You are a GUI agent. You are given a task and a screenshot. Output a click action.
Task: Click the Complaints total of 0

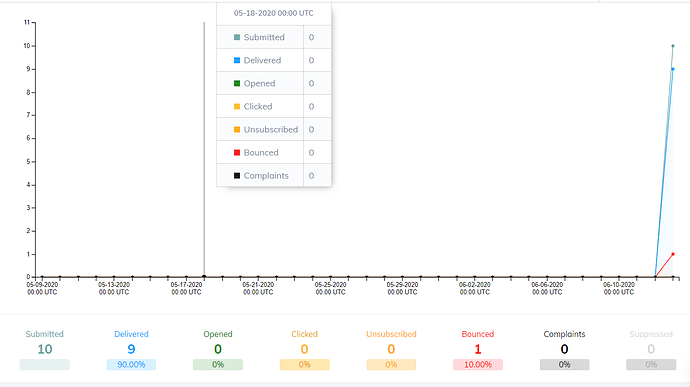pyautogui.click(x=564, y=349)
